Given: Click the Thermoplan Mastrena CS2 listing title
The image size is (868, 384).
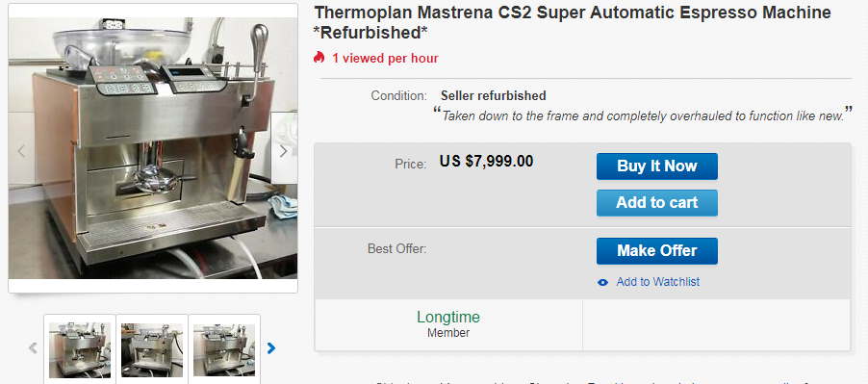Looking at the screenshot, I should tap(573, 22).
